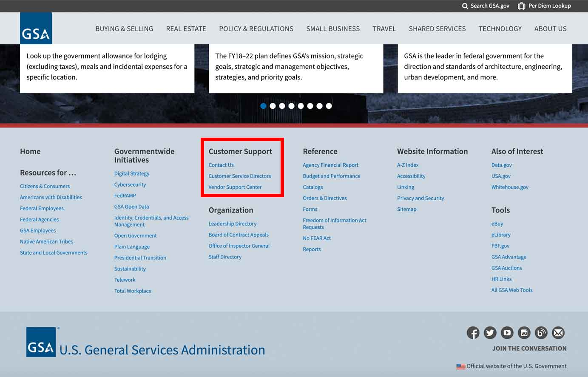Click the Search GSA.gov magnifier icon
Viewport: 588px width, 377px height.
tap(465, 6)
